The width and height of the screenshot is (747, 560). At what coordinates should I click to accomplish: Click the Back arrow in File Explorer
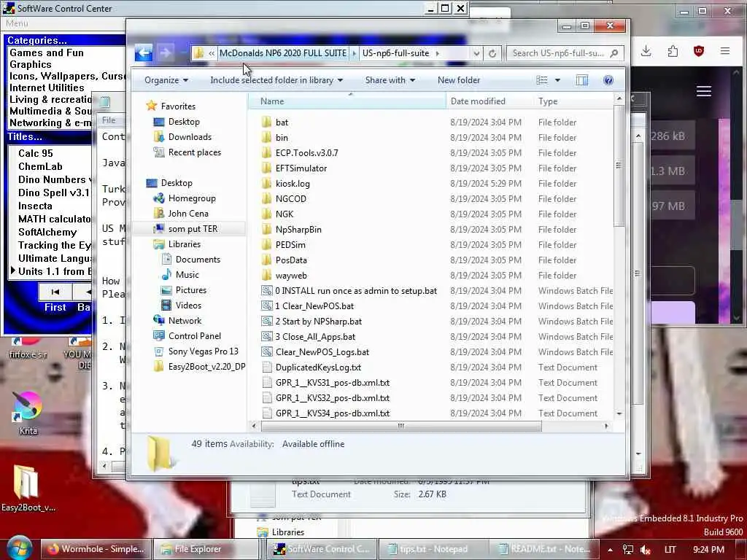point(144,52)
